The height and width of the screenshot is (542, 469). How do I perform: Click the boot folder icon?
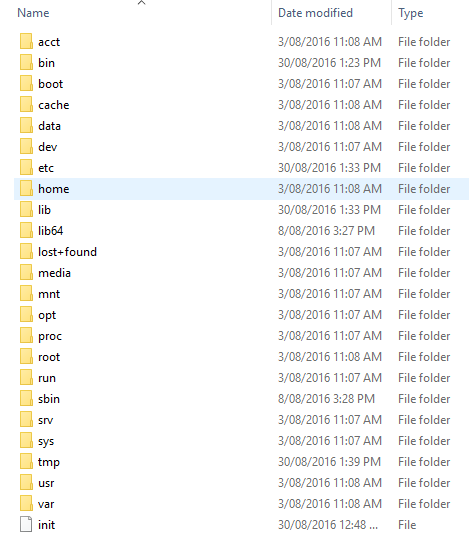tap(26, 84)
